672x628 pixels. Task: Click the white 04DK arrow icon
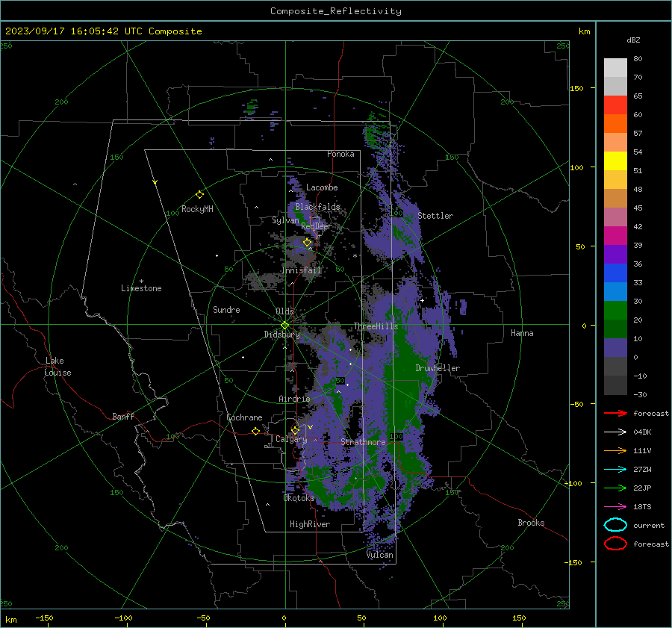(615, 432)
